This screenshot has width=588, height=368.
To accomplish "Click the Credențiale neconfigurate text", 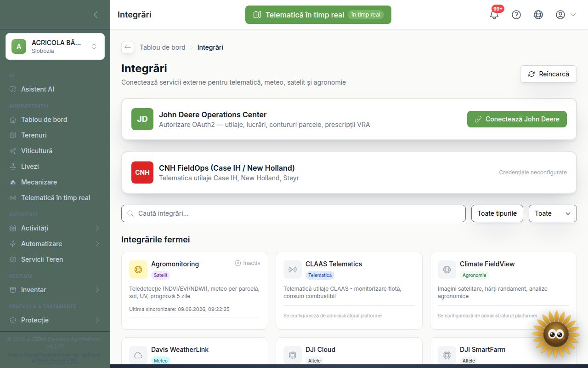I will (533, 172).
